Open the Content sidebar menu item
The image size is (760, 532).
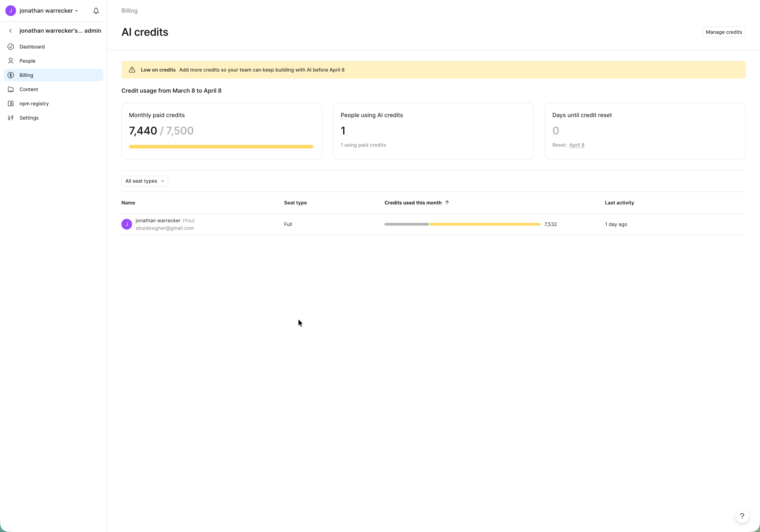29,89
